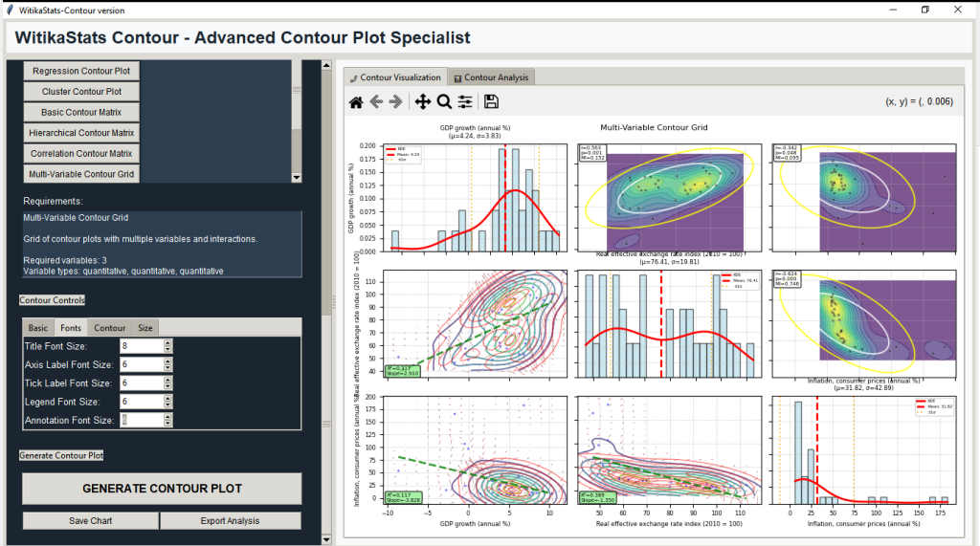Screen dimensions: 980x546
Task: Choose Basic Contour Matrix
Action: (81, 113)
